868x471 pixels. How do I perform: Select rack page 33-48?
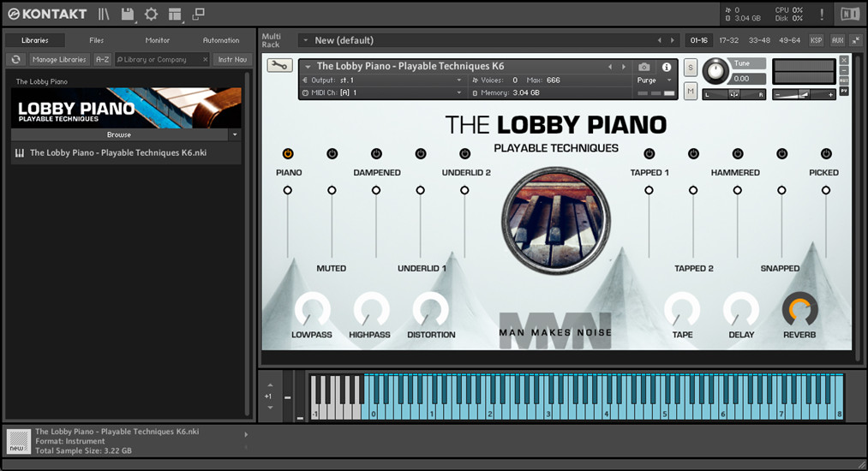click(x=759, y=40)
